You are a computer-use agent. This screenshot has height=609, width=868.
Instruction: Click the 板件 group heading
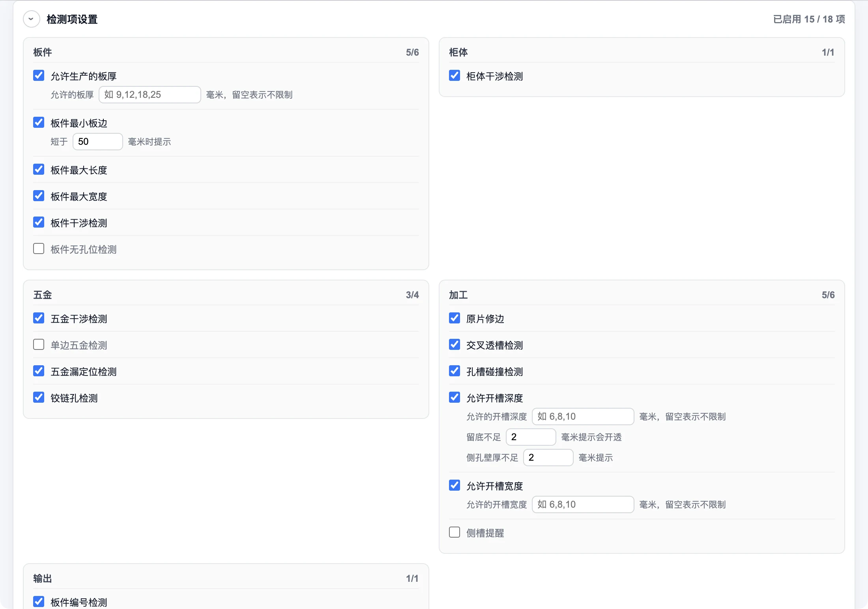pyautogui.click(x=43, y=52)
